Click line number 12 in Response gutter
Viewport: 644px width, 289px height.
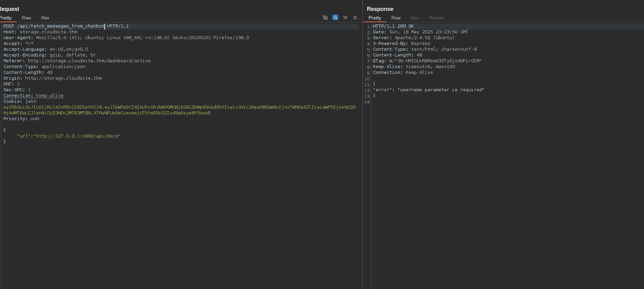[x=367, y=90]
